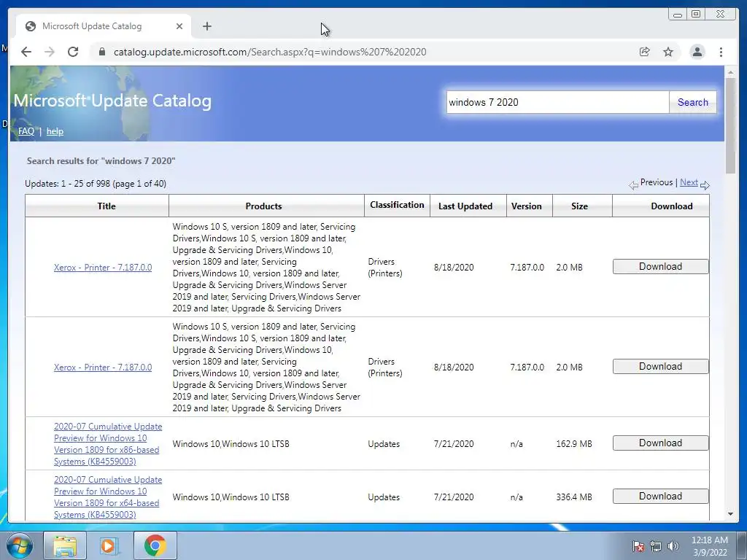Click the forward navigation arrow

(50, 52)
